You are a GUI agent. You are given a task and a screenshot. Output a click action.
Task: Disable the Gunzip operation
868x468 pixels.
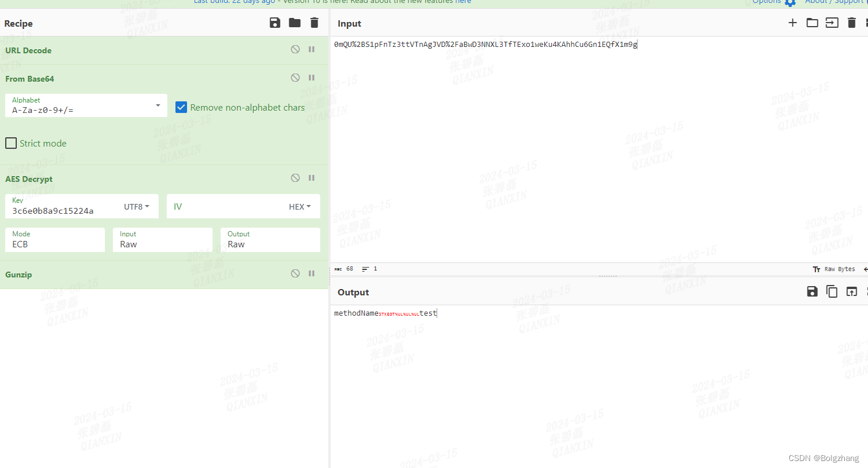pyautogui.click(x=295, y=273)
